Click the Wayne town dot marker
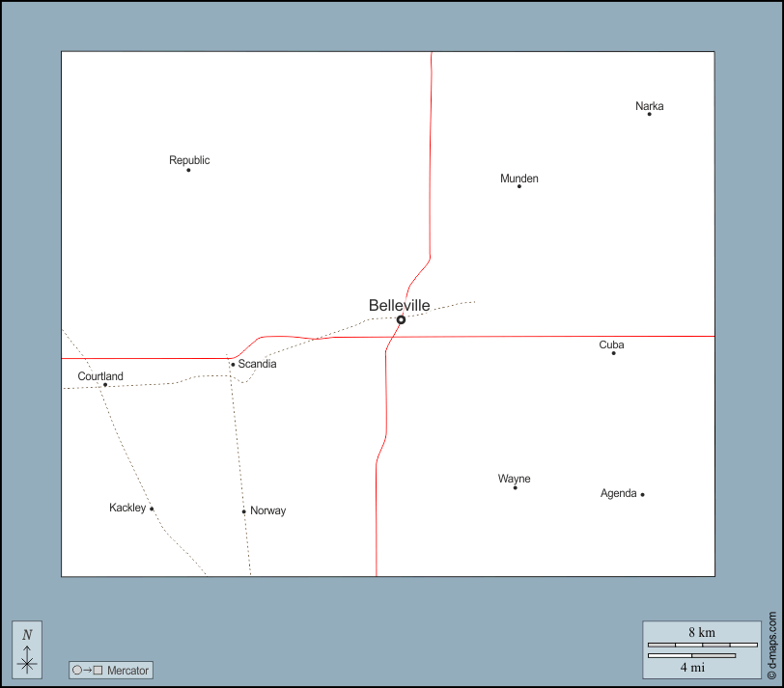 click(515, 487)
